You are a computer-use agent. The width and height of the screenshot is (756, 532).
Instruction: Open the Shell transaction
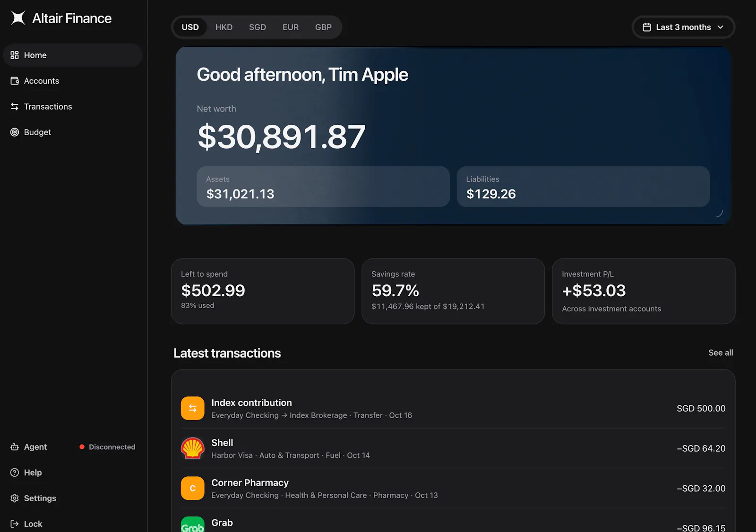point(453,448)
